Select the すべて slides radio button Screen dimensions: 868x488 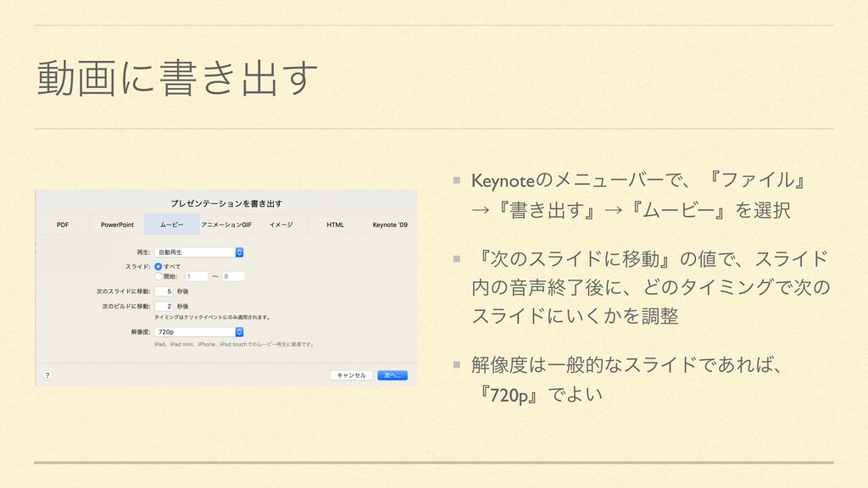[x=159, y=267]
